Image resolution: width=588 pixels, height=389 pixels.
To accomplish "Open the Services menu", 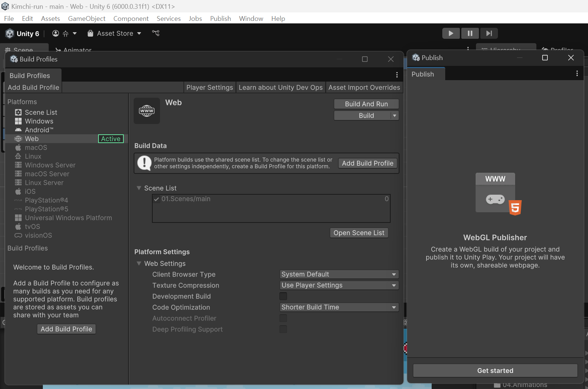I will 169,19.
